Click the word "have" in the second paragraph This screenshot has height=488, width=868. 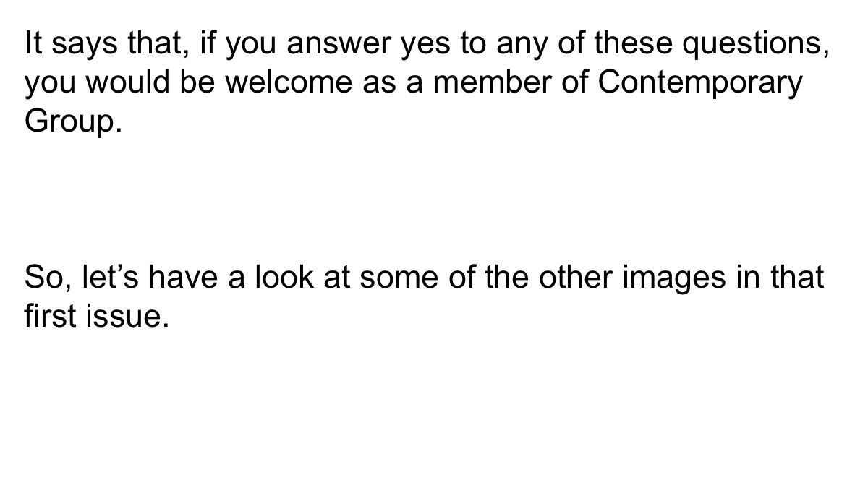(182, 277)
